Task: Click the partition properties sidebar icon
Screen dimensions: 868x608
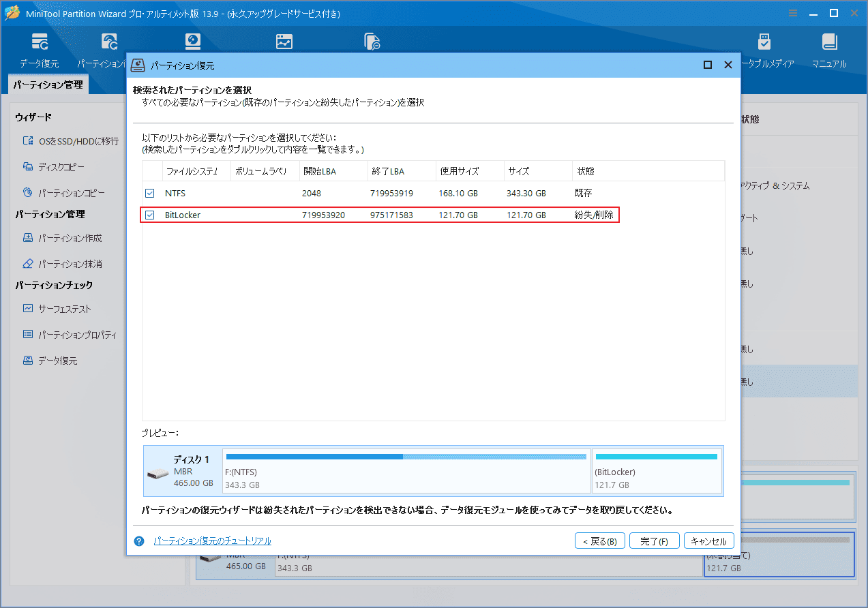Action: point(28,335)
